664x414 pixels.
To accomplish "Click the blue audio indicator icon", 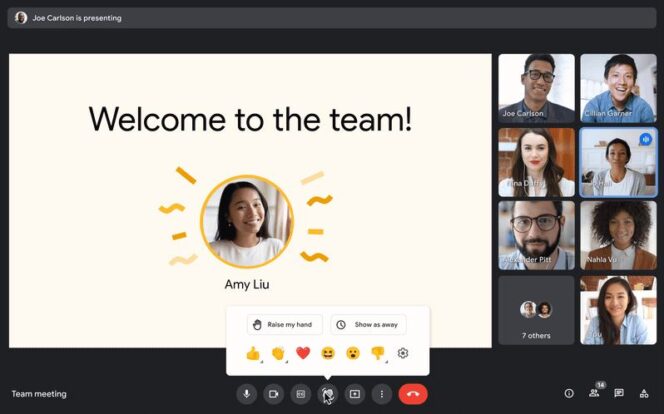I will [645, 139].
